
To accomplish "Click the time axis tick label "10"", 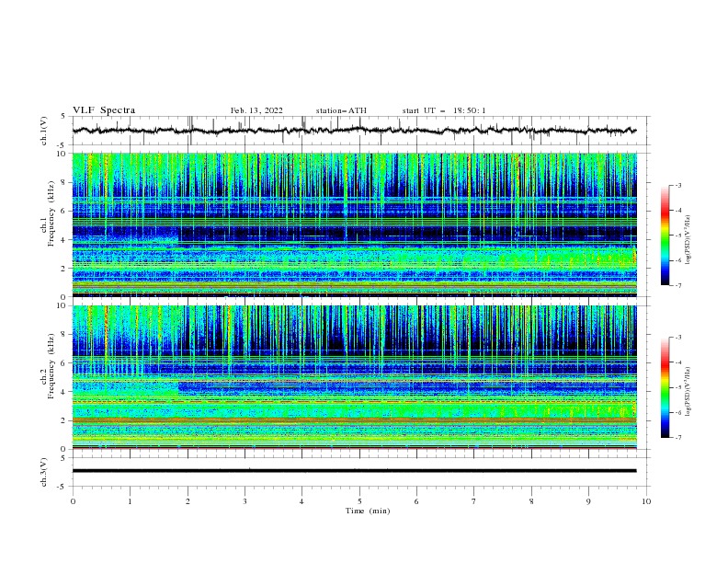I will [646, 501].
